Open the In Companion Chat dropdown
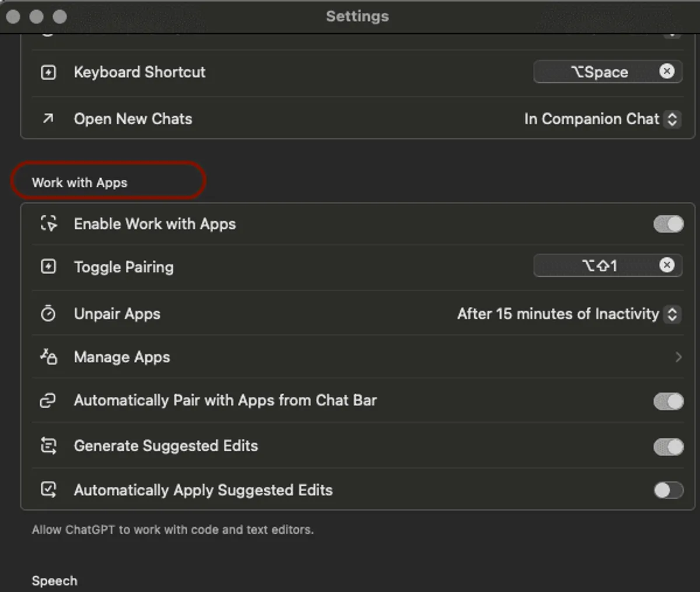700x592 pixels. point(601,119)
